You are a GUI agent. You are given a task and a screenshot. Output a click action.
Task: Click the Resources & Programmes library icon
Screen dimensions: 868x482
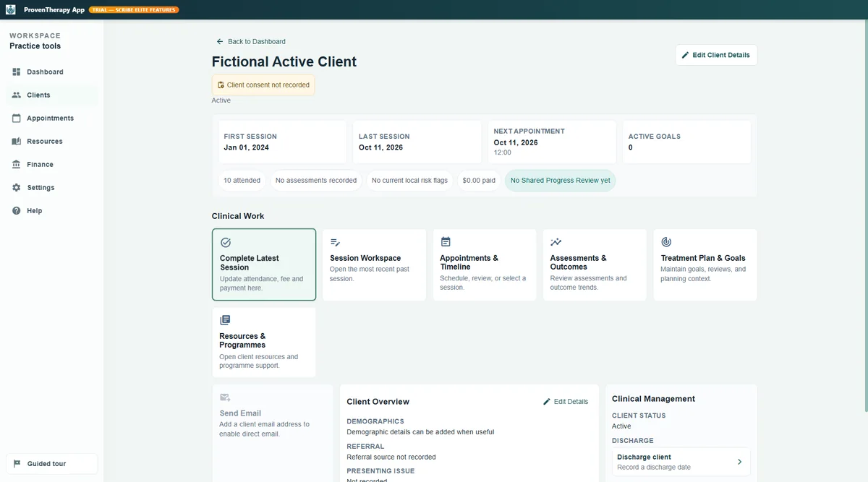pos(225,319)
